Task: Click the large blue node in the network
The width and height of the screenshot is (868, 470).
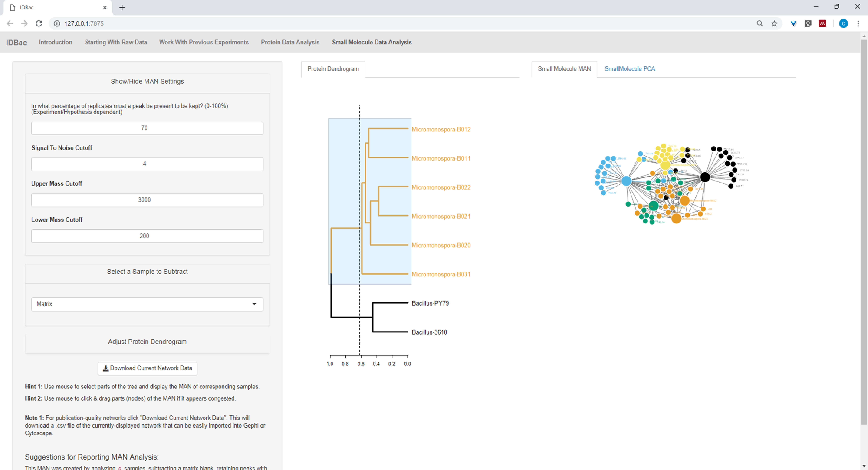Action: point(626,181)
